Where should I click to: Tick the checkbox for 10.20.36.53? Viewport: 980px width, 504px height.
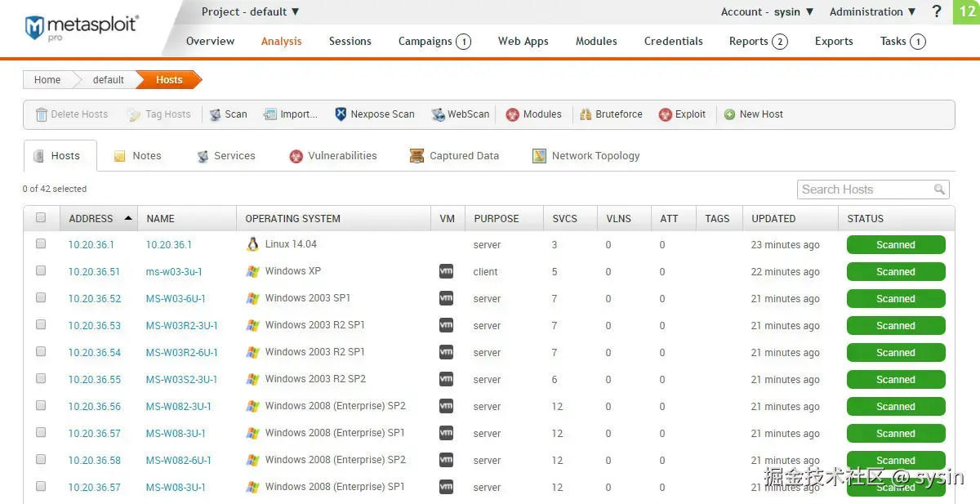(x=41, y=325)
